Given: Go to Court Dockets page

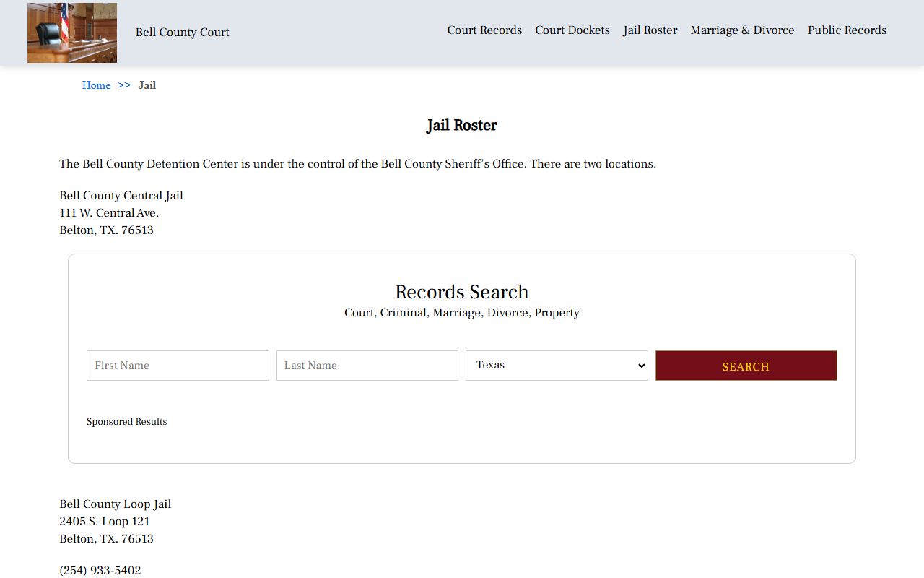Looking at the screenshot, I should coord(572,30).
